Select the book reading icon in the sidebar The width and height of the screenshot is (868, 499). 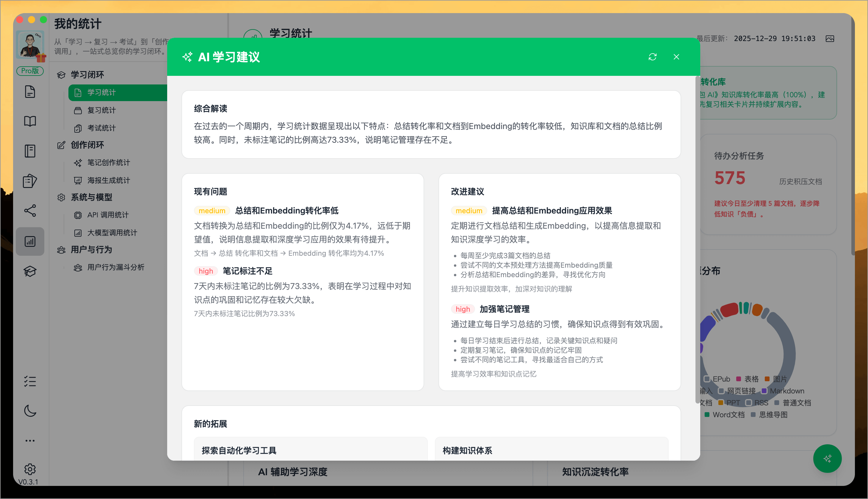pyautogui.click(x=30, y=121)
